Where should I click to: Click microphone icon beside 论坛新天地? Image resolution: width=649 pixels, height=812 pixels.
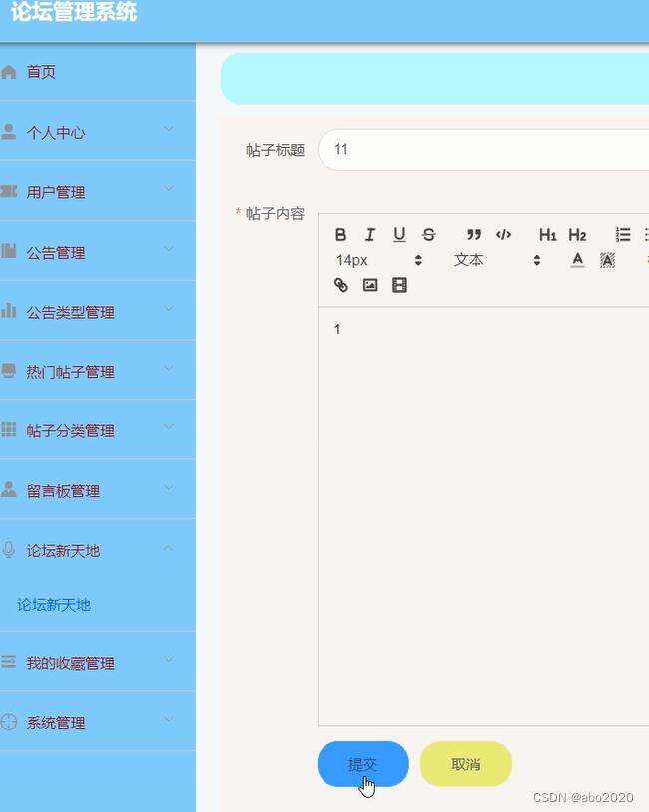(x=8, y=549)
